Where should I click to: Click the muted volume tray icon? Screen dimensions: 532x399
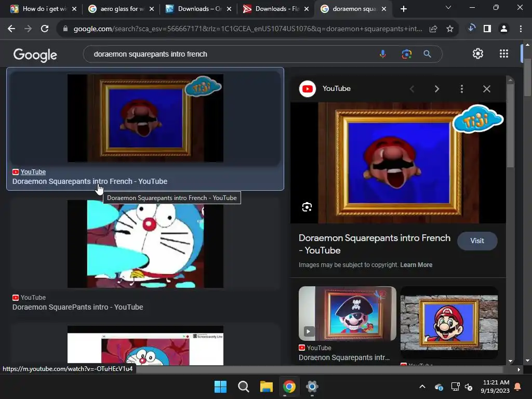[469, 387]
